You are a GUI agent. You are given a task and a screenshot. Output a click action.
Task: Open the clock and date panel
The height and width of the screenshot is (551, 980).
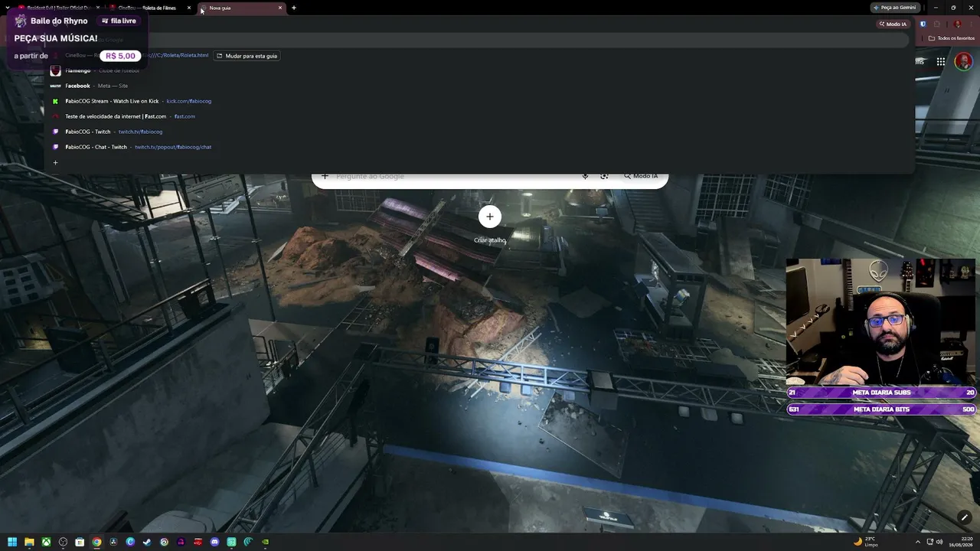click(x=962, y=542)
